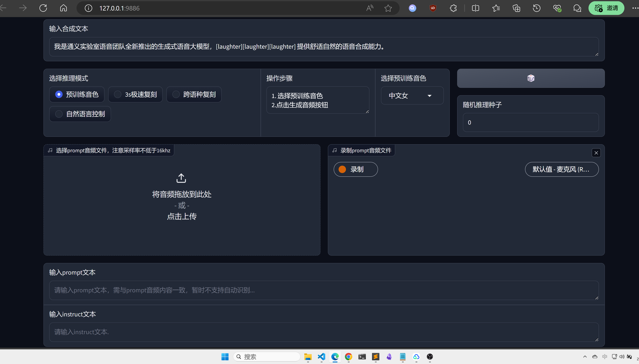Image resolution: width=639 pixels, height=364 pixels.
Task: Click the dice random seed button
Action: 531,78
